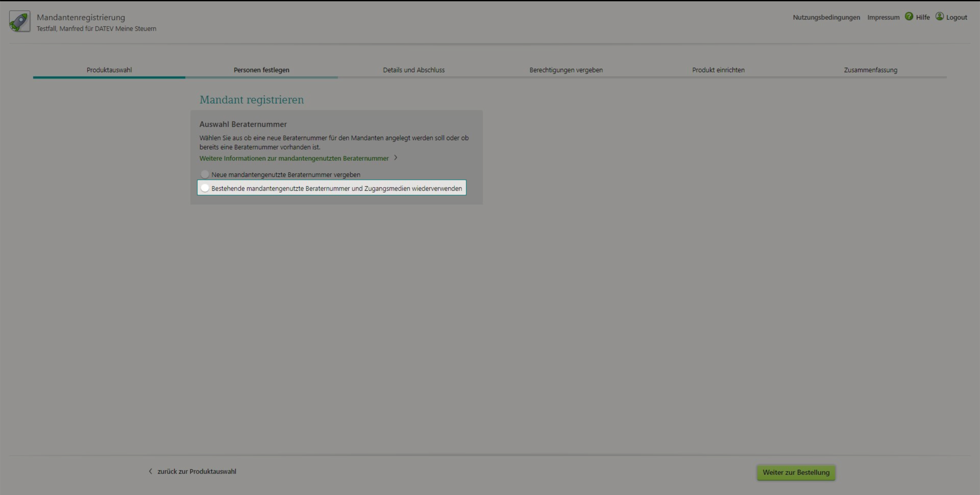Screen dimensions: 980x495
Task: Click zurück zur Produktauswahl link
Action: [x=197, y=472]
